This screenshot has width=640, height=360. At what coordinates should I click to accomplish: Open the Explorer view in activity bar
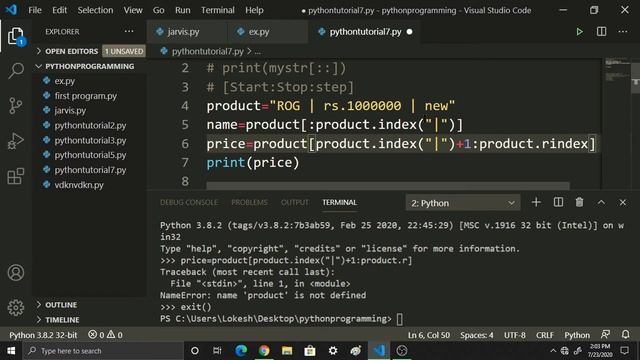(x=16, y=37)
